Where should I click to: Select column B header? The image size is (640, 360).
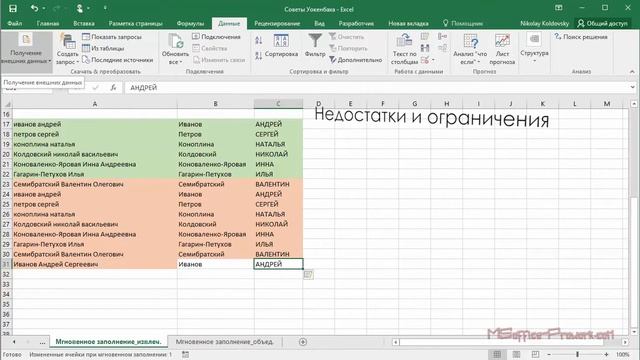pos(216,104)
